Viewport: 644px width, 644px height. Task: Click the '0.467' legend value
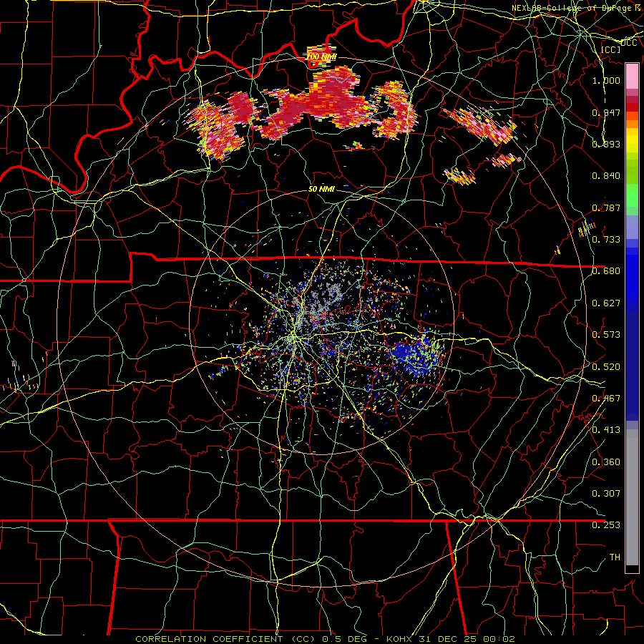(606, 399)
